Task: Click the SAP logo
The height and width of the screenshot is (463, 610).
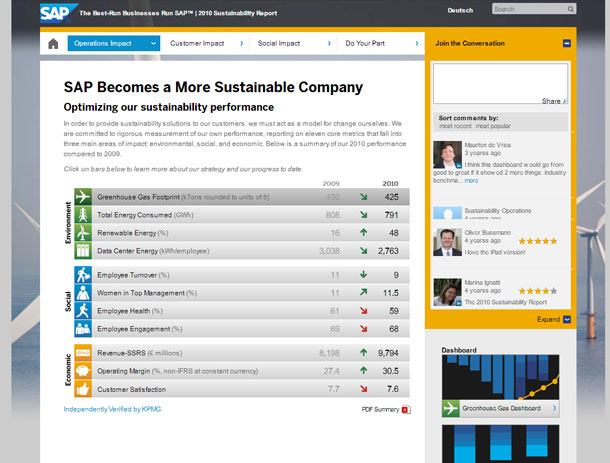Action: pos(58,13)
